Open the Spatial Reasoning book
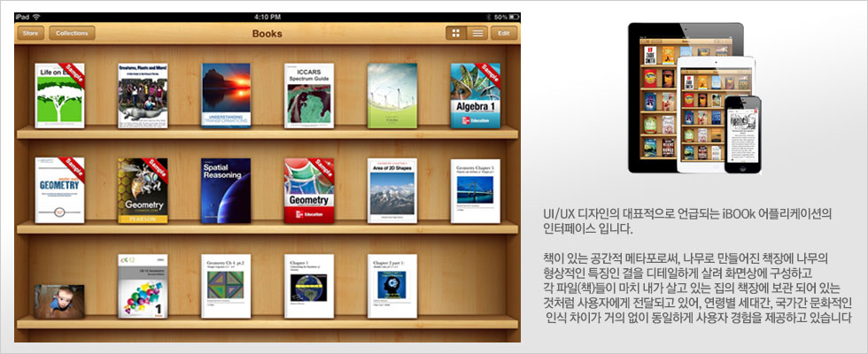Viewport: 868px width, 354px height. click(226, 191)
